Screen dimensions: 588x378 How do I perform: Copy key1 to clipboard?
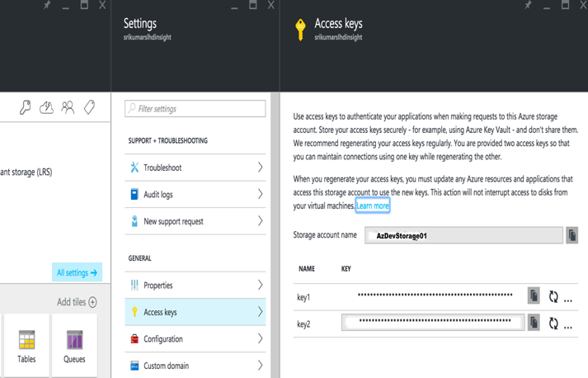click(x=534, y=296)
